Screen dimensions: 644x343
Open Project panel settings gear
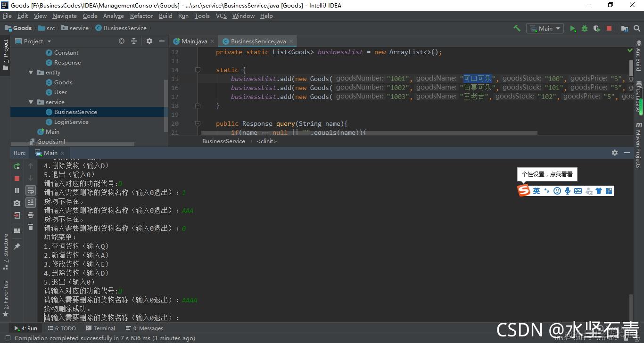tap(149, 41)
